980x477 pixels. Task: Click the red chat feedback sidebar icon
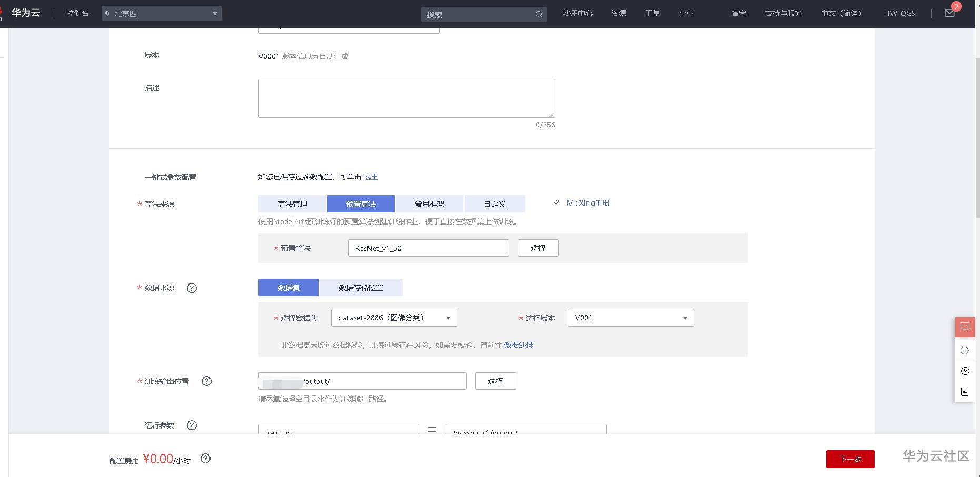tap(965, 327)
